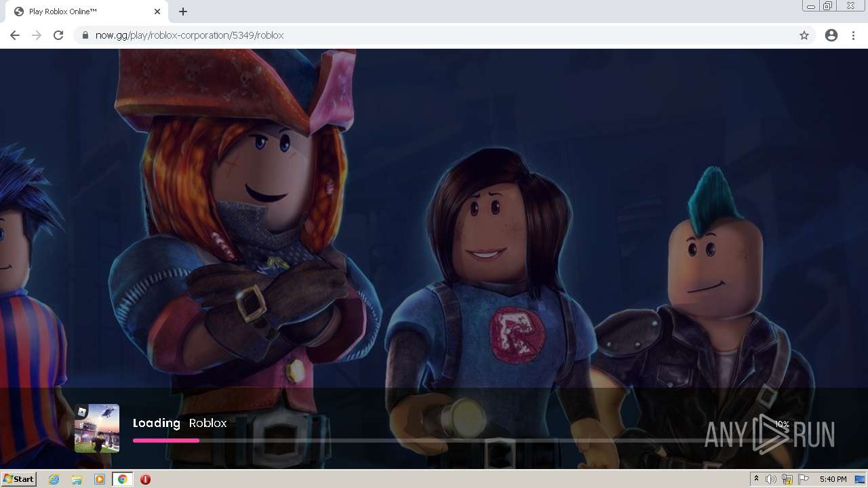Click the 5:40 PM system clock

(x=833, y=479)
